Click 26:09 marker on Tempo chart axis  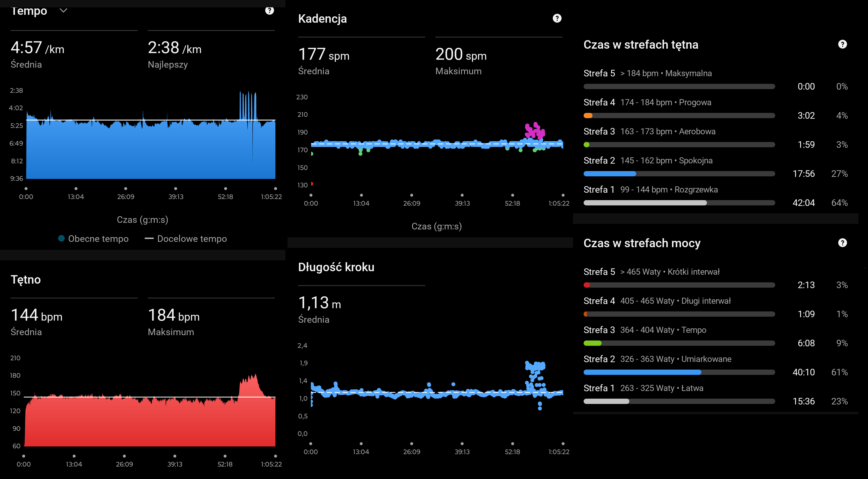[126, 189]
